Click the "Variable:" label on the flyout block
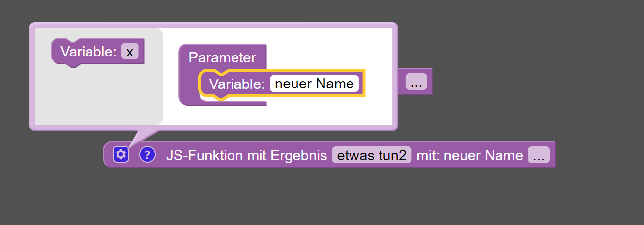This screenshot has height=225, width=644. [88, 52]
